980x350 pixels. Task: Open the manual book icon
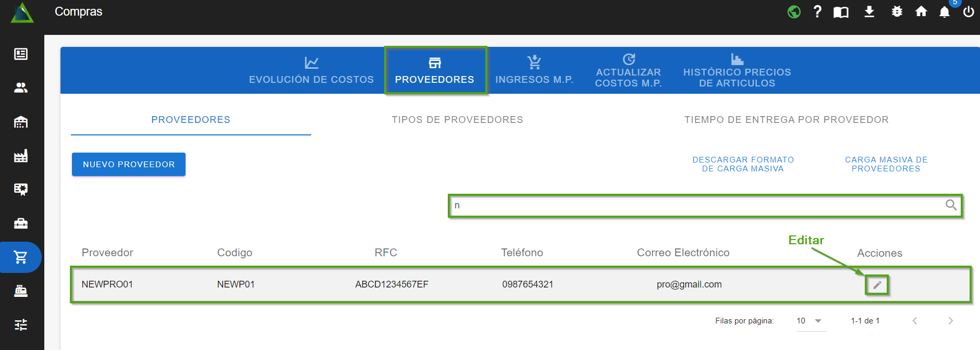(x=841, y=12)
